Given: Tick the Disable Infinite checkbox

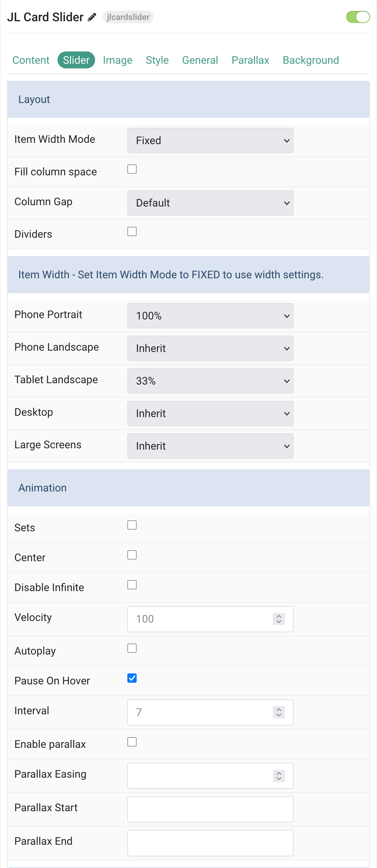Looking at the screenshot, I should pos(132,584).
